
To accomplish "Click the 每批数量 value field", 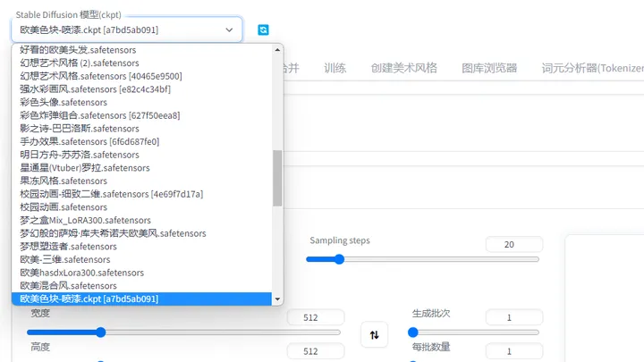I will pos(513,352).
